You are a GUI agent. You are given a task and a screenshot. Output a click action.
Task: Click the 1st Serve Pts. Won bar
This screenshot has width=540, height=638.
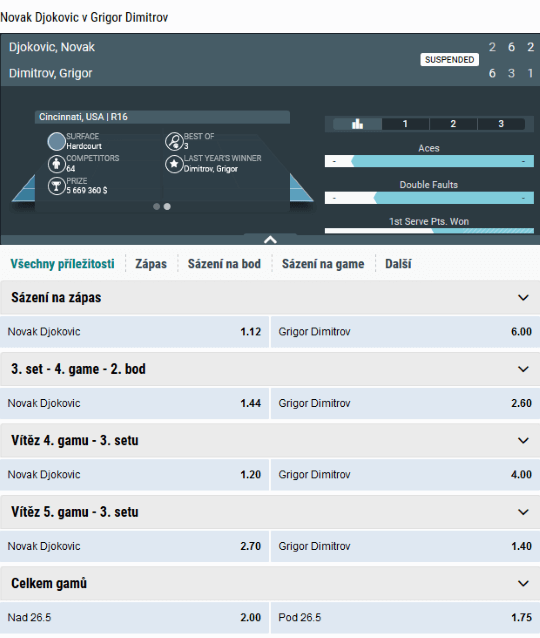pyautogui.click(x=429, y=231)
